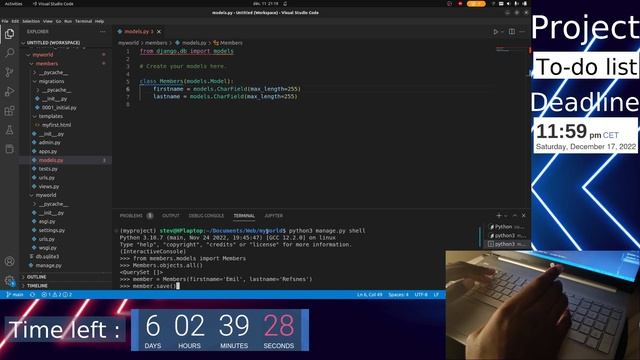Image resolution: width=640 pixels, height=360 pixels.
Task: Open the Edit menu
Action: pyautogui.click(x=15, y=21)
